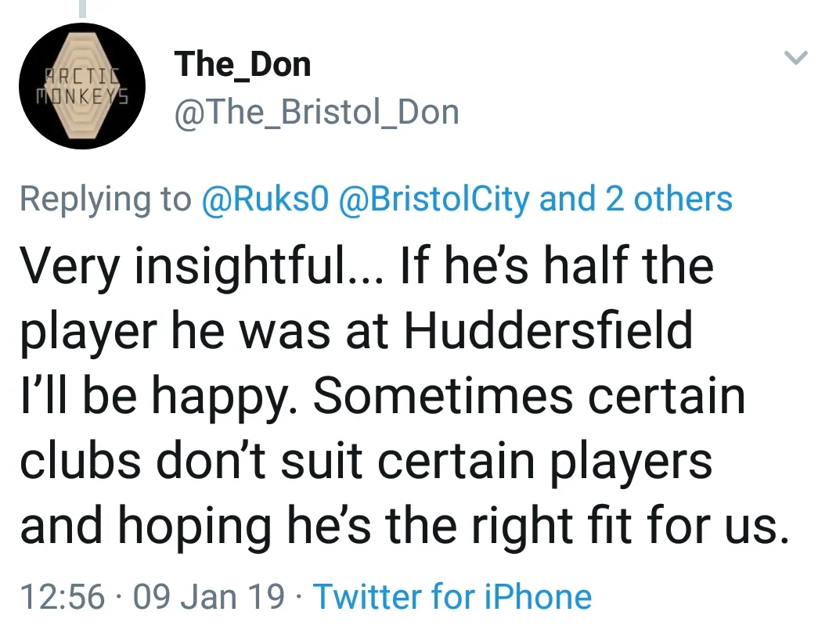Screen dimensions: 836x644
Task: Expand the tweet options chevron
Action: (x=795, y=58)
